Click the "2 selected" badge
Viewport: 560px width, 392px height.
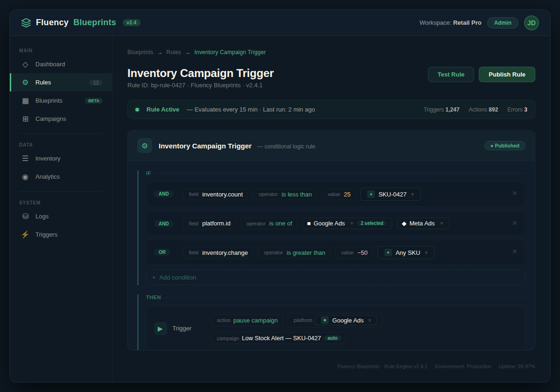(x=372, y=224)
